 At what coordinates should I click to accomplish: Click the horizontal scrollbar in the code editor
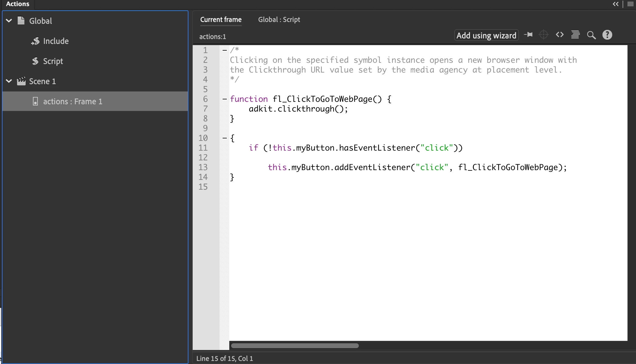pos(295,346)
